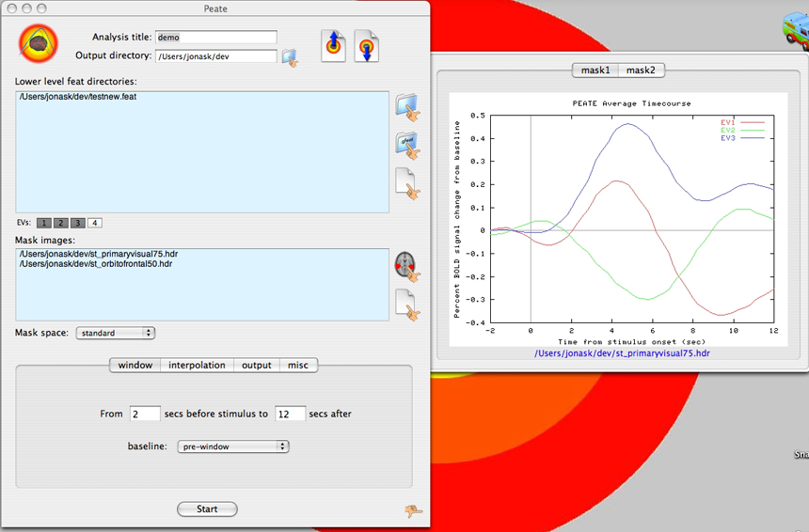Open the output tab

[256, 365]
